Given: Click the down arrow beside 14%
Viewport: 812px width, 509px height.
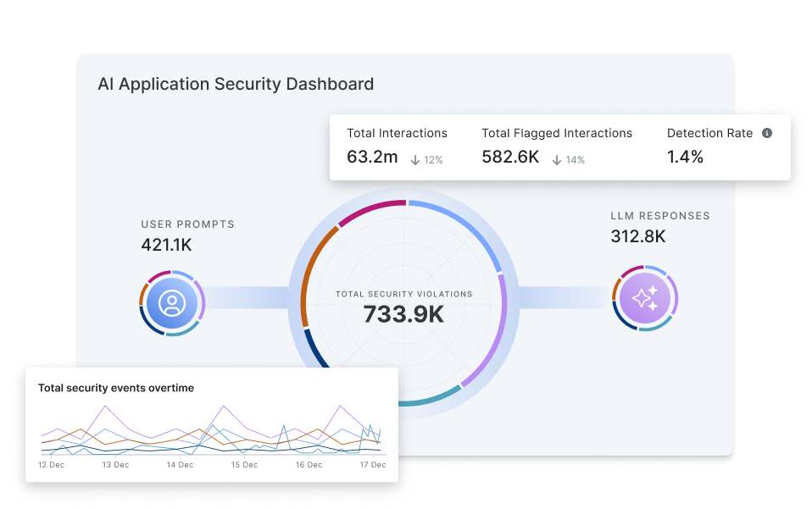Looking at the screenshot, I should coord(557,159).
